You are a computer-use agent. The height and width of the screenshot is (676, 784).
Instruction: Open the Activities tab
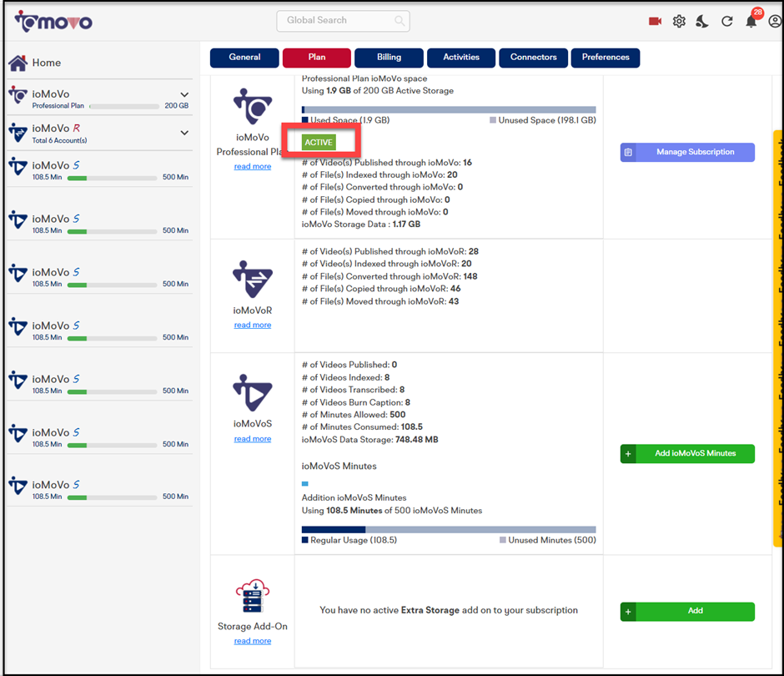[x=461, y=58]
